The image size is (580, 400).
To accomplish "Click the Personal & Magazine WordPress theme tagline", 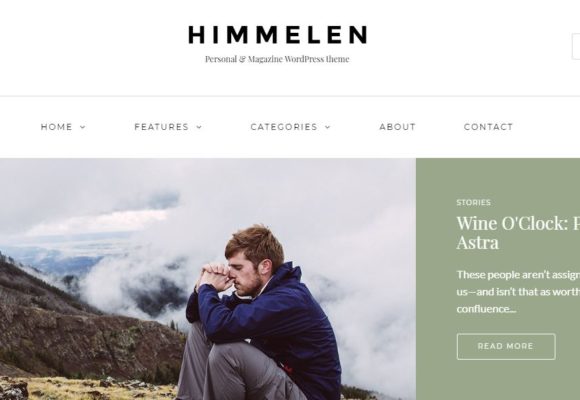I will 277,59.
